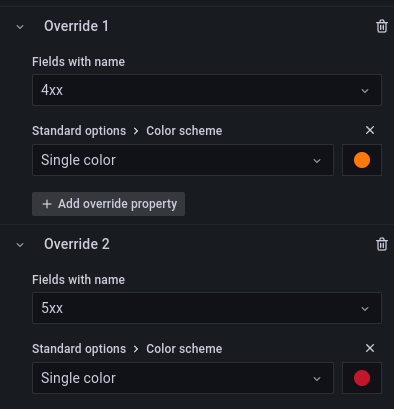The width and height of the screenshot is (394, 409).
Task: Click Add override property button
Action: [x=108, y=204]
